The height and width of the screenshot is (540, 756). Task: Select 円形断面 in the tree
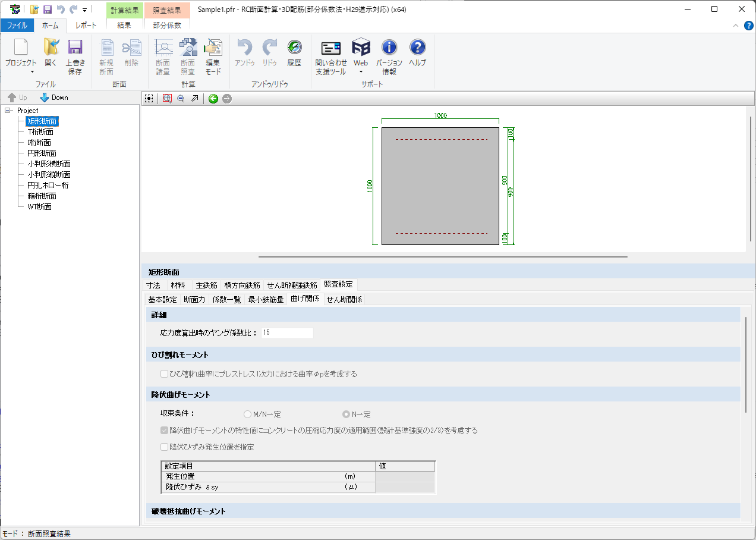(42, 153)
